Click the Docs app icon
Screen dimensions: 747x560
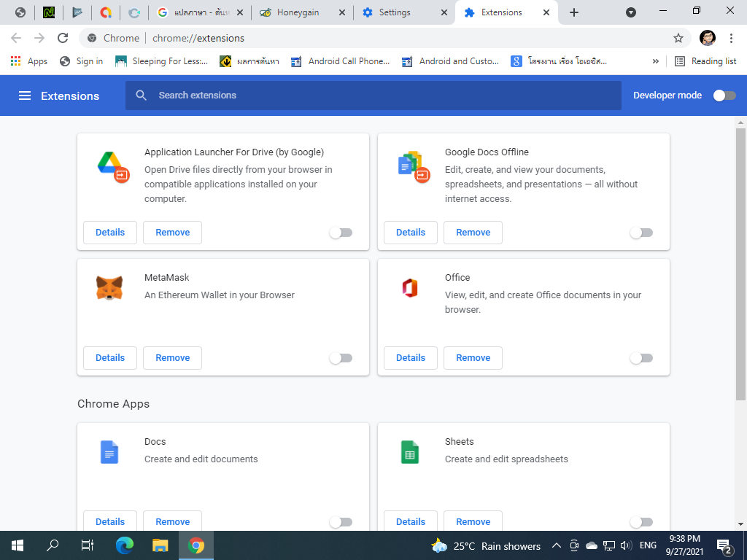[109, 452]
